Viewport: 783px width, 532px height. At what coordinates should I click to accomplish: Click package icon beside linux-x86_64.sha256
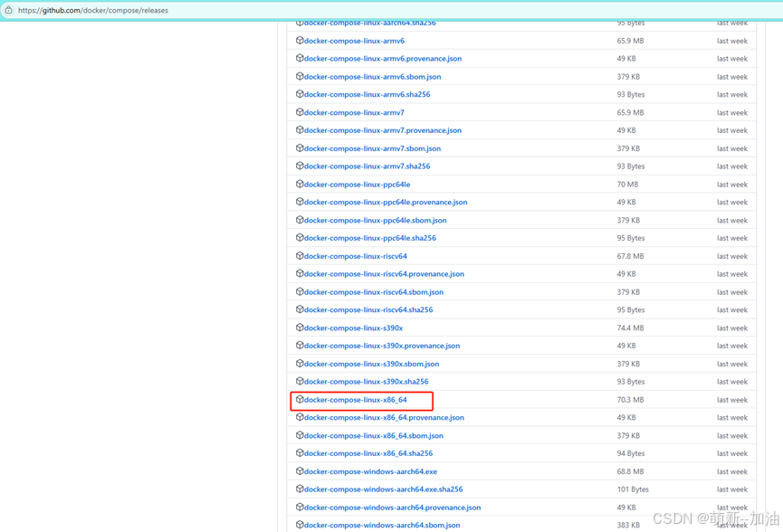[x=300, y=453]
